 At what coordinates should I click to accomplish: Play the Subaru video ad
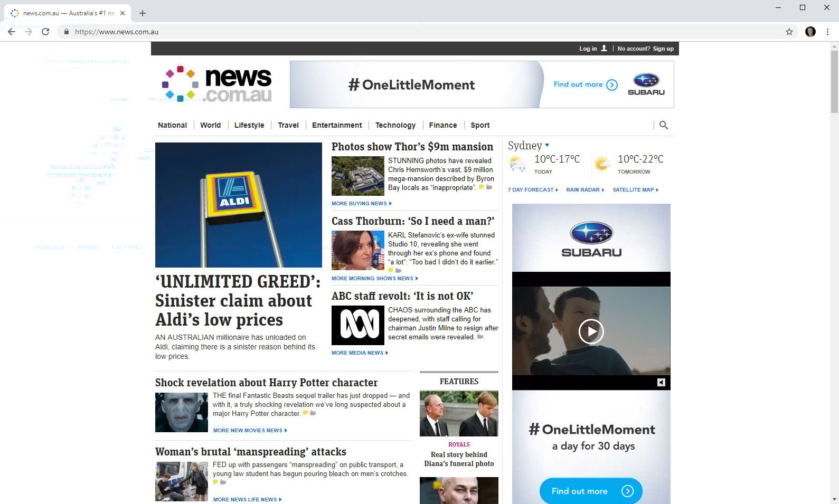click(x=591, y=331)
